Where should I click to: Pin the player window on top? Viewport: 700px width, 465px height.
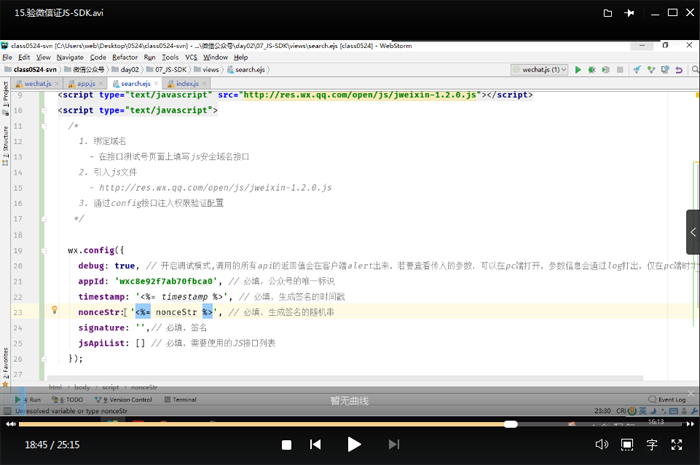tap(629, 13)
